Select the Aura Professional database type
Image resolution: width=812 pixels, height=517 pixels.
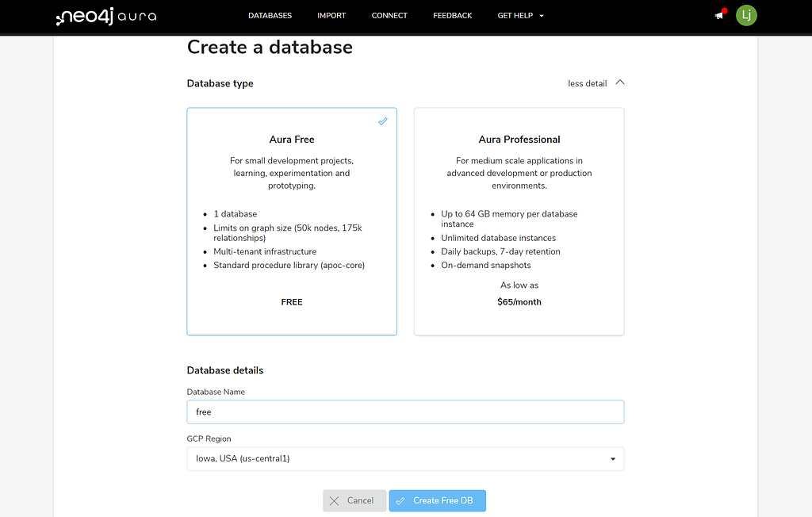(519, 221)
